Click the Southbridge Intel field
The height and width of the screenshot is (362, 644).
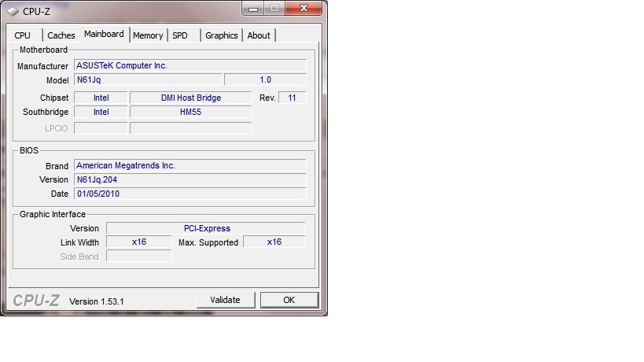(x=101, y=112)
